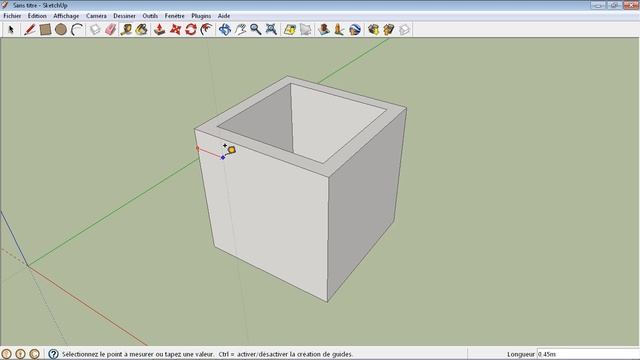Open the Aide menu
The image size is (640, 360).
[224, 16]
